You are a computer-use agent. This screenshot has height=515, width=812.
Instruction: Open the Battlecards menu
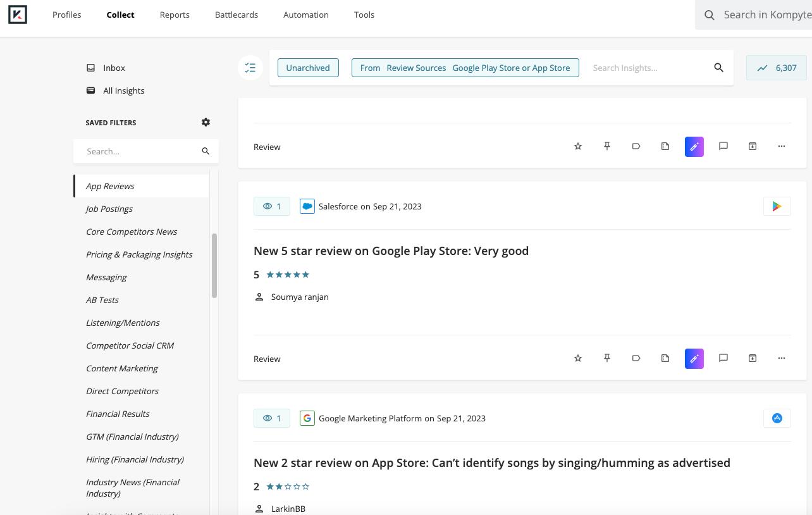pyautogui.click(x=237, y=15)
